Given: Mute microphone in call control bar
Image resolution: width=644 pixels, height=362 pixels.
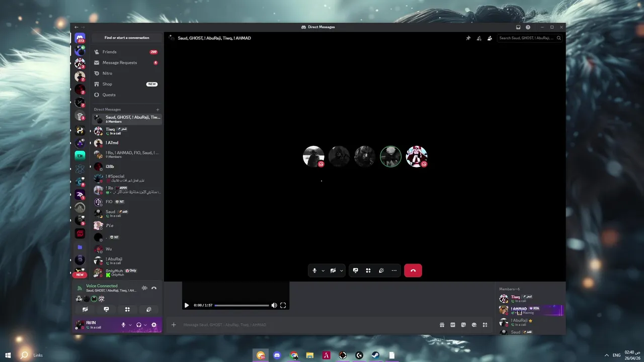Looking at the screenshot, I should coord(314,270).
